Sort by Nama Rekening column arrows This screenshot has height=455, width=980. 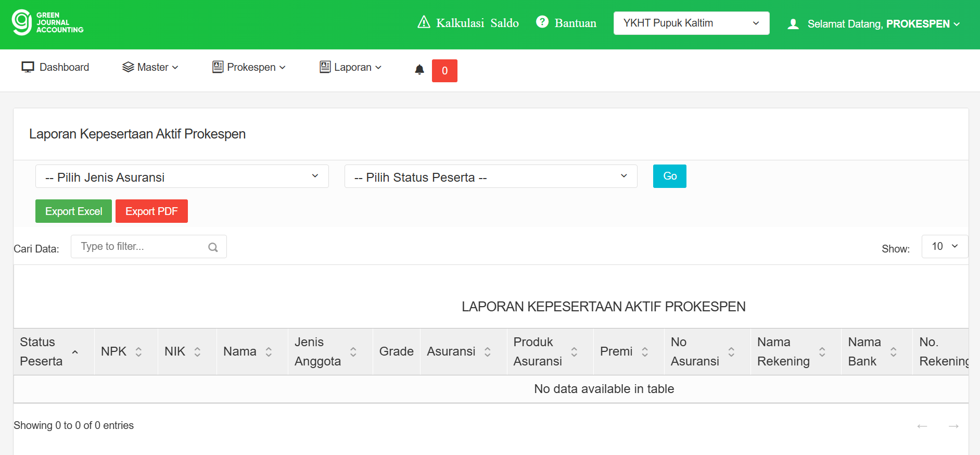[822, 352]
